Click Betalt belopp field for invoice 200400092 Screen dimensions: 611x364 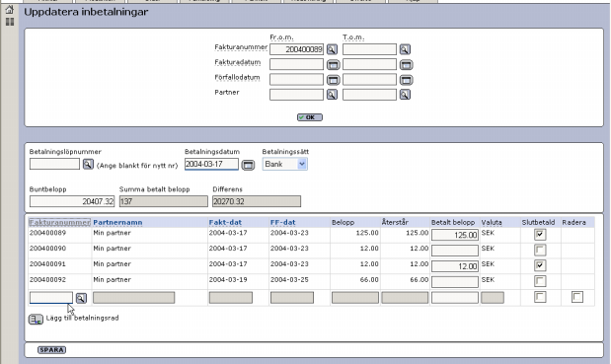coord(455,282)
